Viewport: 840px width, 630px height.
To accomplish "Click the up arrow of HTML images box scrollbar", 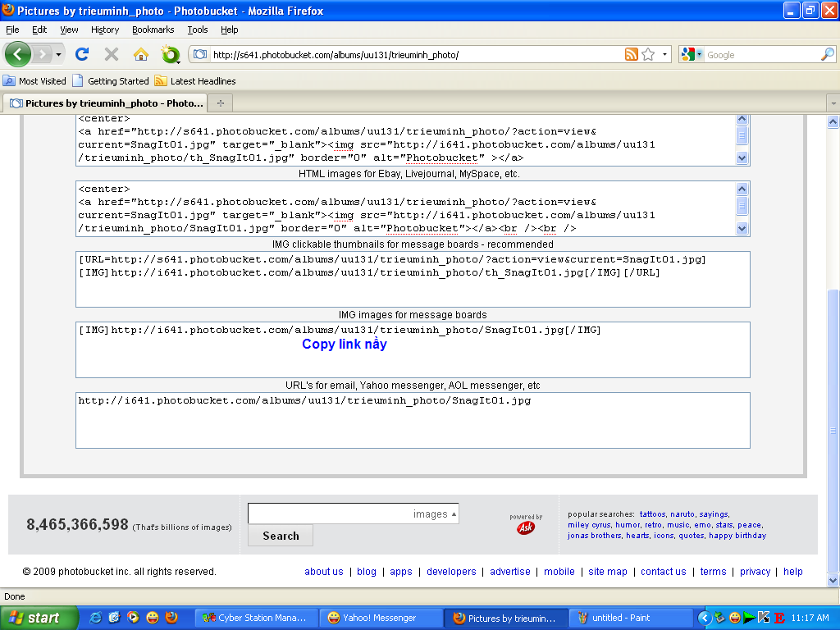I will (742, 188).
